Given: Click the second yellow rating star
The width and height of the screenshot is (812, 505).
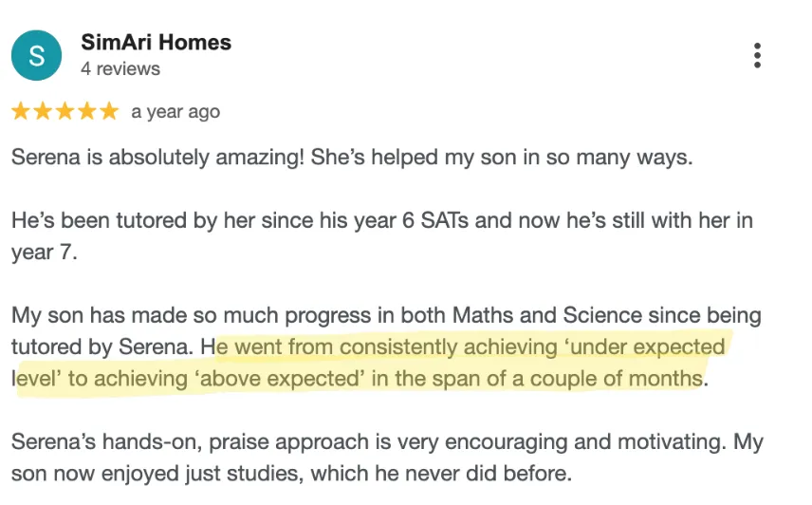Looking at the screenshot, I should pos(43,112).
